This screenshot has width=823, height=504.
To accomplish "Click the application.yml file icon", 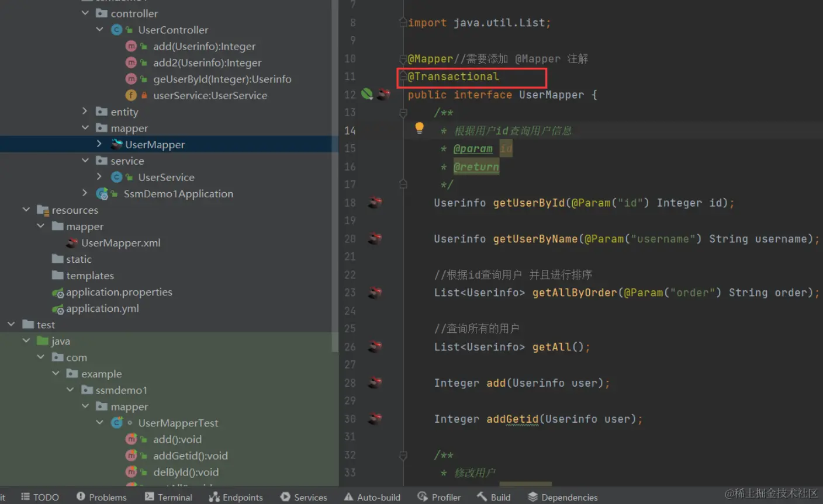I will pyautogui.click(x=58, y=308).
